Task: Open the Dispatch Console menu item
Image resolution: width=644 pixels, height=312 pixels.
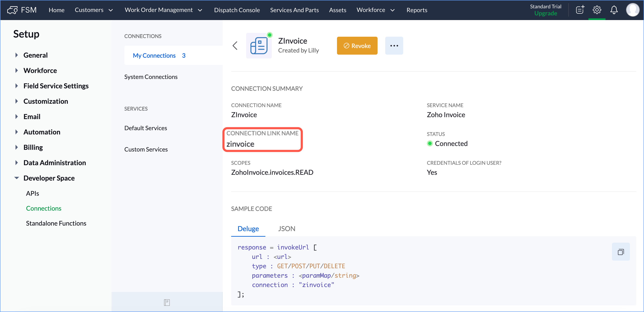Action: tap(237, 10)
